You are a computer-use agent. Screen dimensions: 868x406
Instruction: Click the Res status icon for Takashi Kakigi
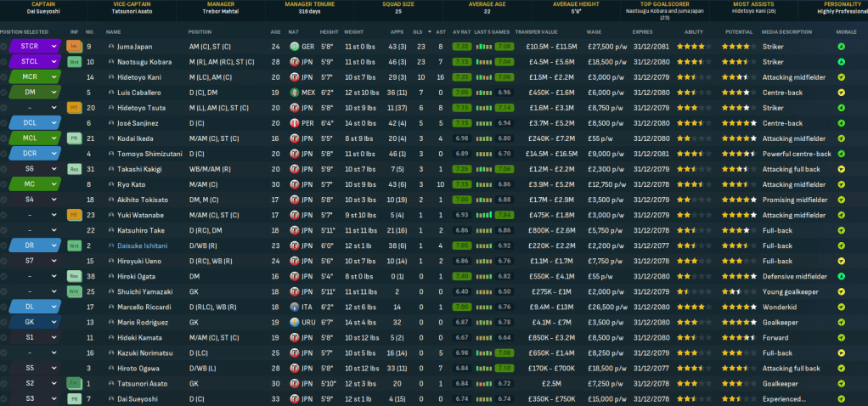(74, 169)
